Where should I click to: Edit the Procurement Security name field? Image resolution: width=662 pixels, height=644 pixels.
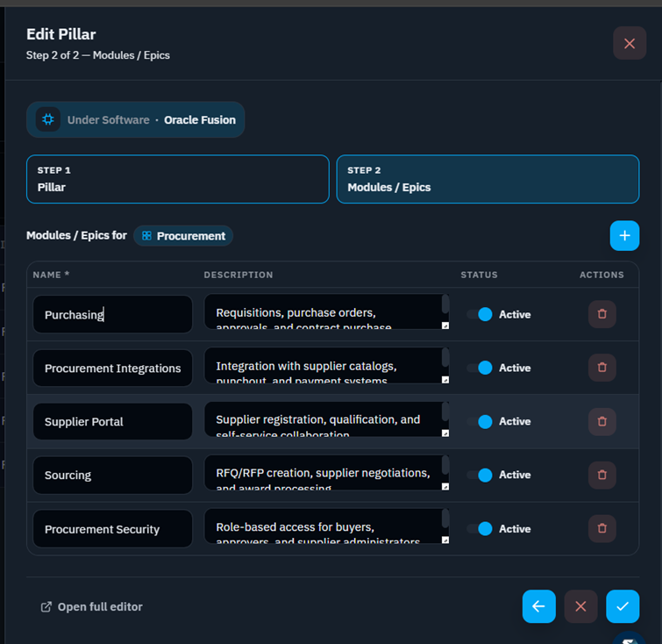(113, 529)
